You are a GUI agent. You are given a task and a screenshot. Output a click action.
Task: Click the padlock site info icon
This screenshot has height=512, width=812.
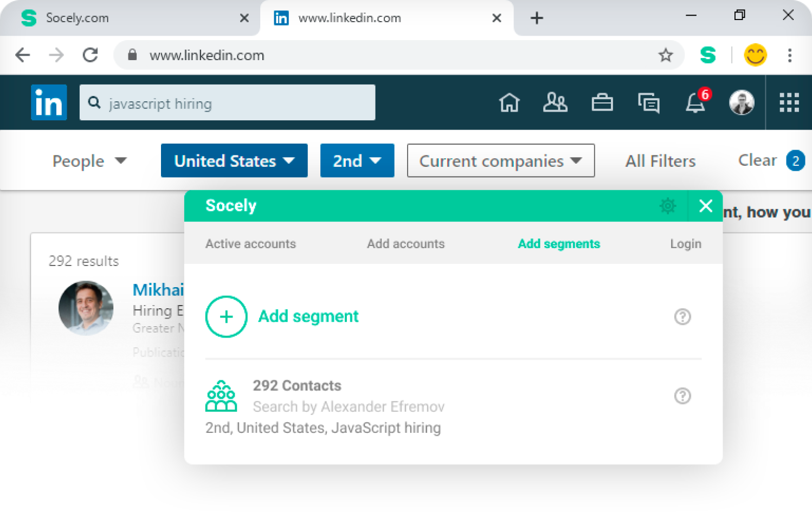tap(132, 55)
